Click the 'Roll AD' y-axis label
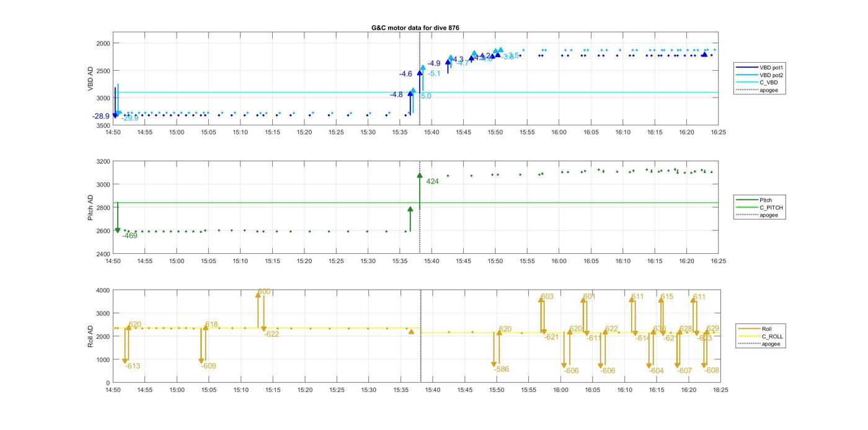Screen dimensions: 868x430 pyautogui.click(x=91, y=336)
